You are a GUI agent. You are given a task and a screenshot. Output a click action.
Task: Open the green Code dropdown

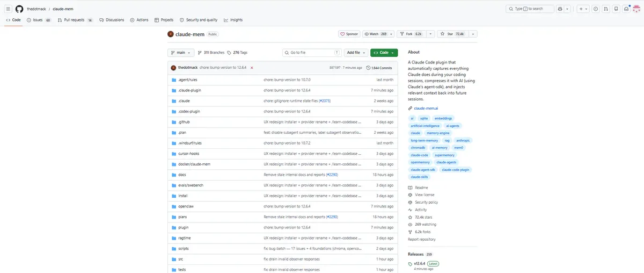coord(384,53)
